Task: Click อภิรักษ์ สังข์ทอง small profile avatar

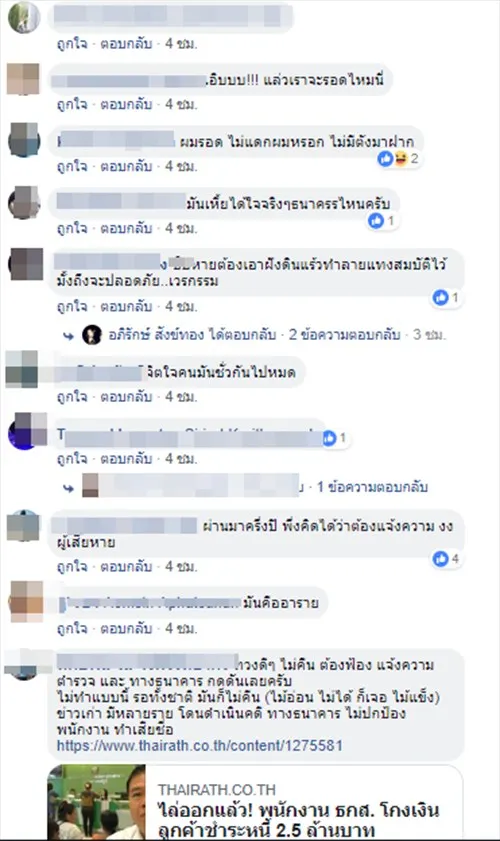Action: (x=92, y=335)
